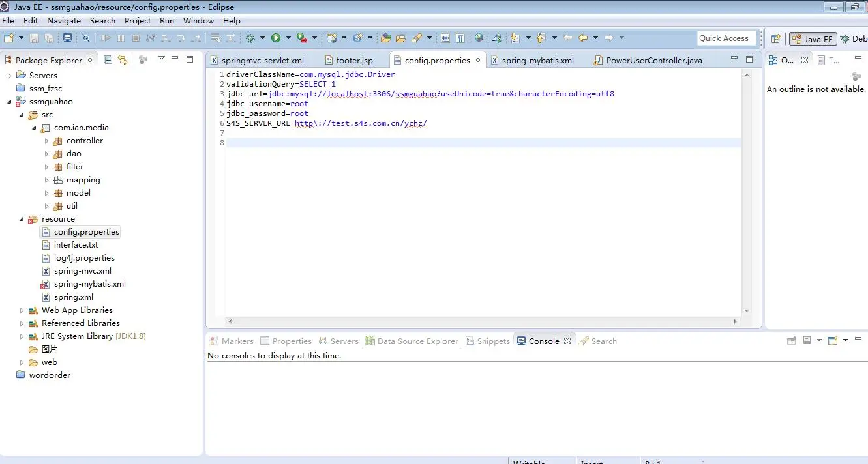Toggle Show Whitespace Characters toolbar button
The height and width of the screenshot is (464, 868).
tap(460, 38)
